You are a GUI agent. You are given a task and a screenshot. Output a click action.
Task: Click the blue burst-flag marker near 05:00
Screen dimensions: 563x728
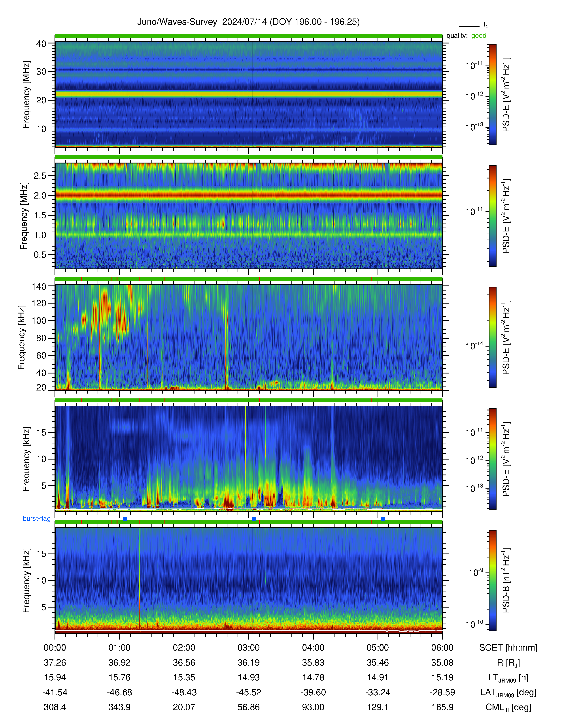click(x=383, y=518)
